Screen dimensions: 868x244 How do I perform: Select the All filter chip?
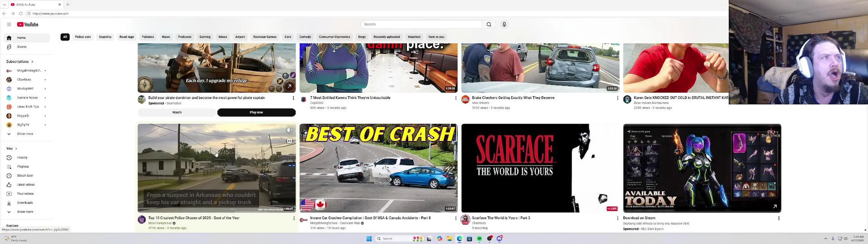pyautogui.click(x=65, y=37)
